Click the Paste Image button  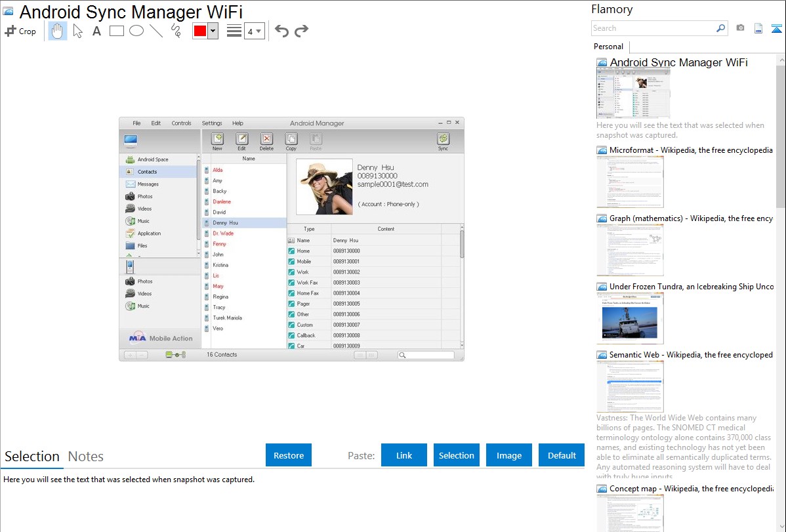pos(509,455)
